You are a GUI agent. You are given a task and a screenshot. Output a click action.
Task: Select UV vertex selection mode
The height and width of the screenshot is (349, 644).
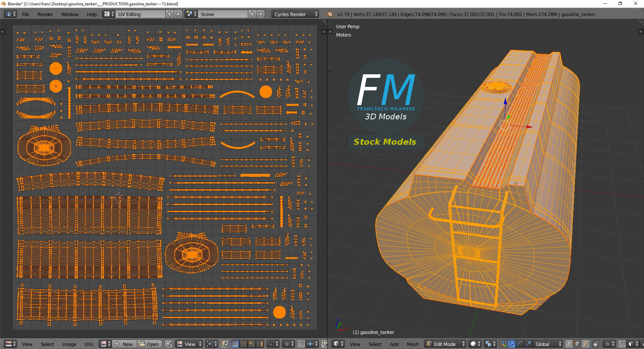click(x=235, y=344)
